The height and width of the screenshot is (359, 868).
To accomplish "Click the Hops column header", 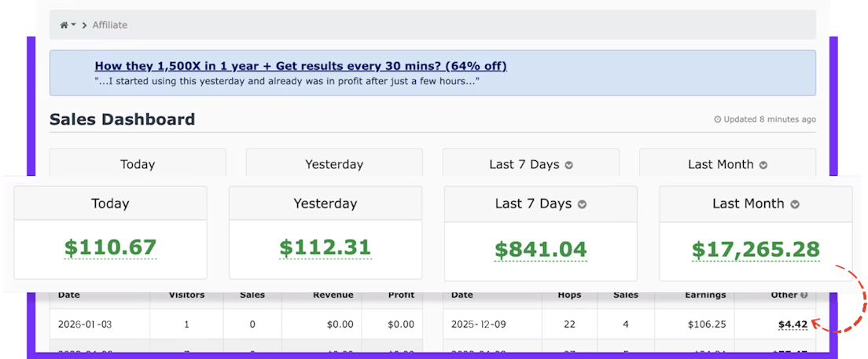I will 569,295.
